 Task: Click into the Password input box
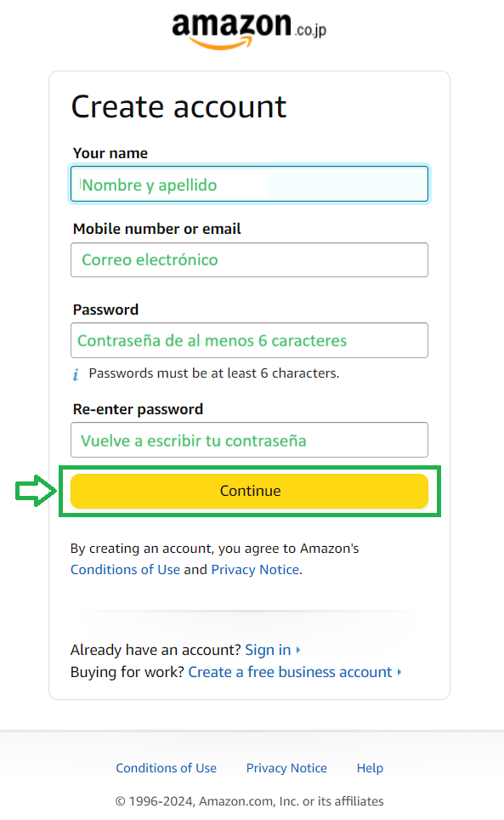coord(249,340)
